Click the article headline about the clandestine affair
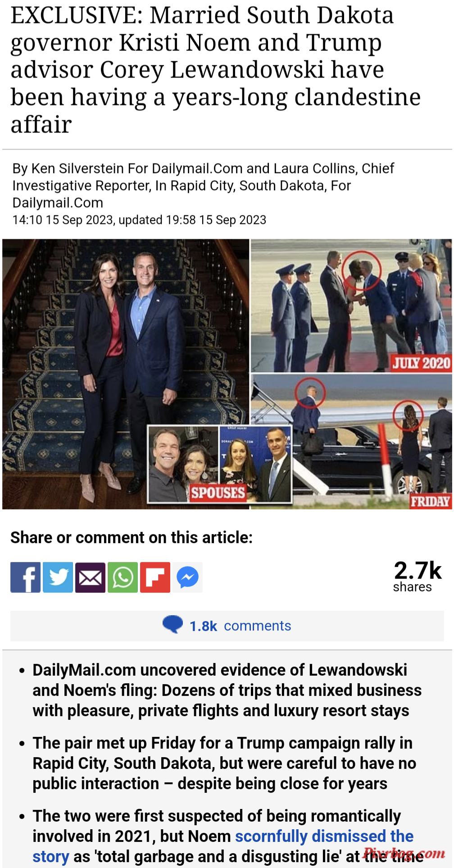454x868 pixels. point(216,69)
